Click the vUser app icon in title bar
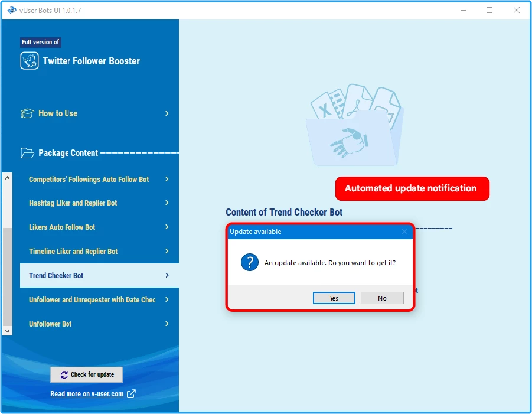This screenshot has height=414, width=532. tap(12, 10)
